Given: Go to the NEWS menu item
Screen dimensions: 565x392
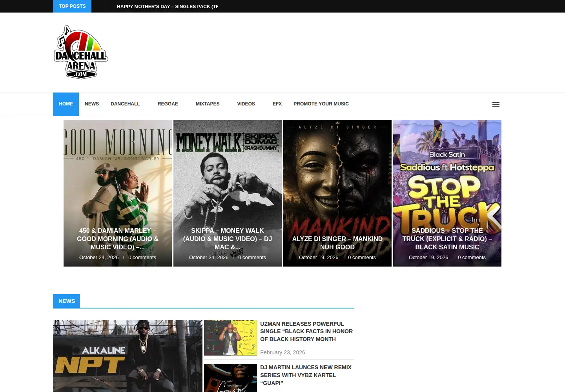Looking at the screenshot, I should (x=92, y=104).
